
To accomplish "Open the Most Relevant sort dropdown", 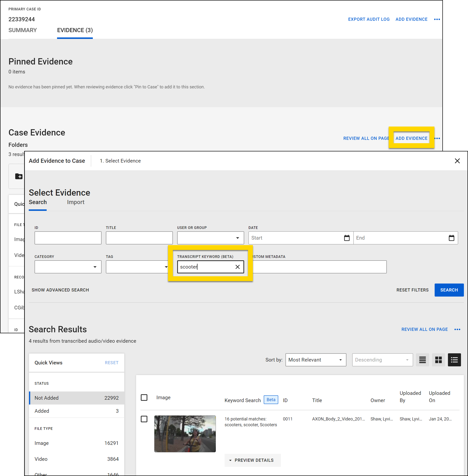I will pos(316,360).
